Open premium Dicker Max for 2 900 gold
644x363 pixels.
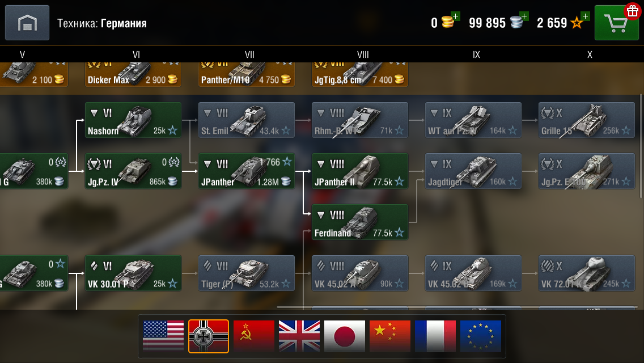click(x=133, y=74)
